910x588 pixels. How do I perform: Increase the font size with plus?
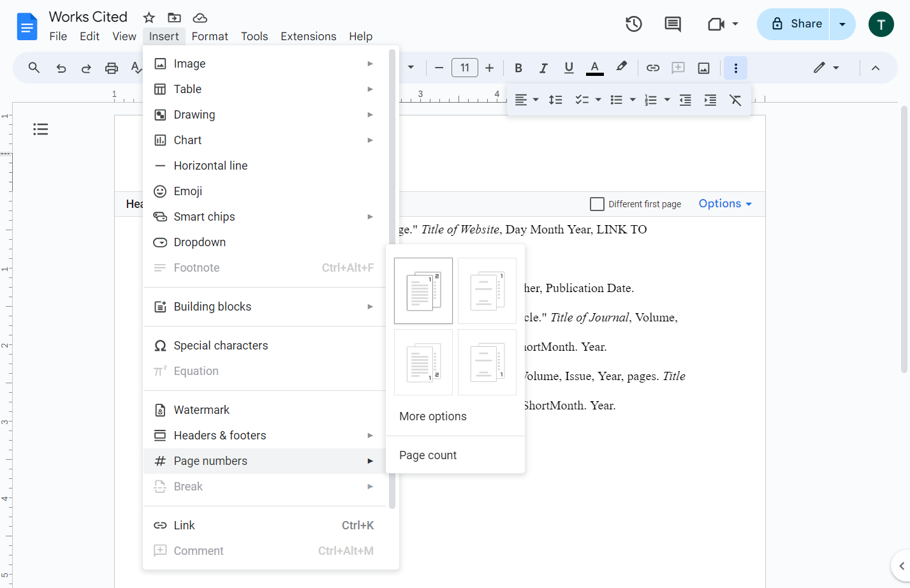click(490, 68)
